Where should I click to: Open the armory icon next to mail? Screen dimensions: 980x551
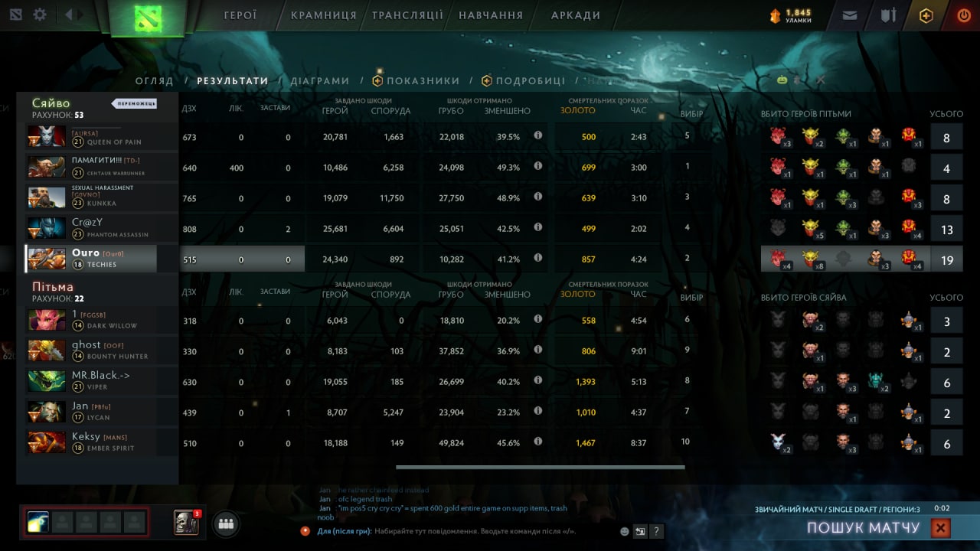pos(888,15)
